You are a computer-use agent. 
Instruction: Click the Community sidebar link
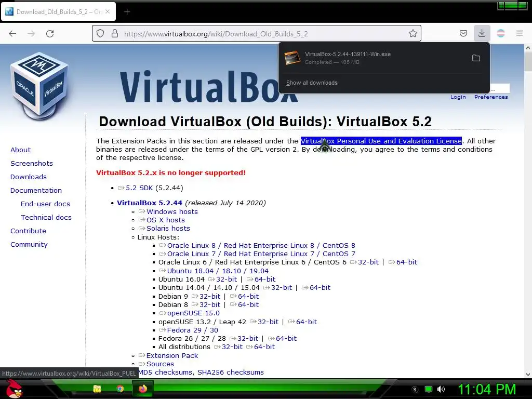click(x=29, y=245)
